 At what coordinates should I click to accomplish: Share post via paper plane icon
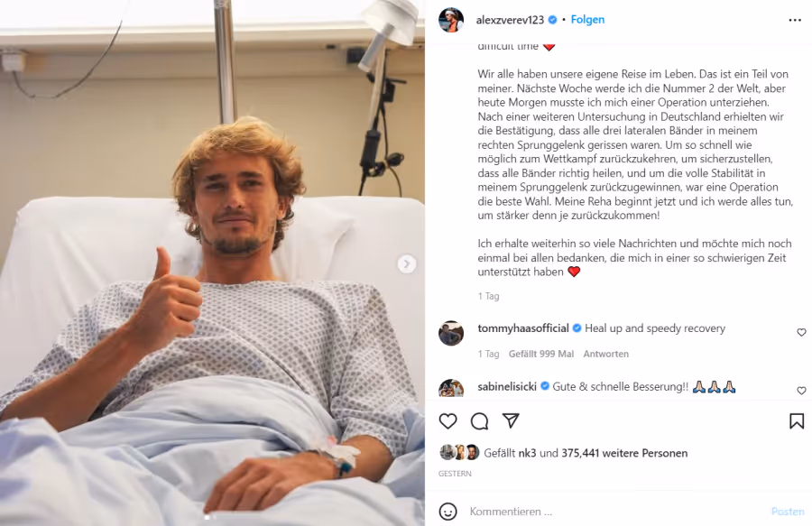click(x=511, y=420)
